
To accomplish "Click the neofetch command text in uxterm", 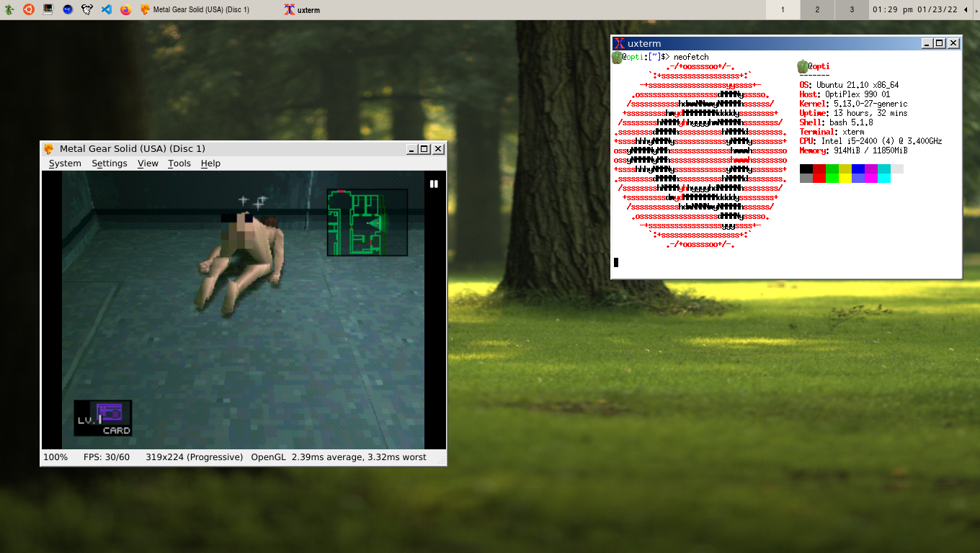I will 691,57.
